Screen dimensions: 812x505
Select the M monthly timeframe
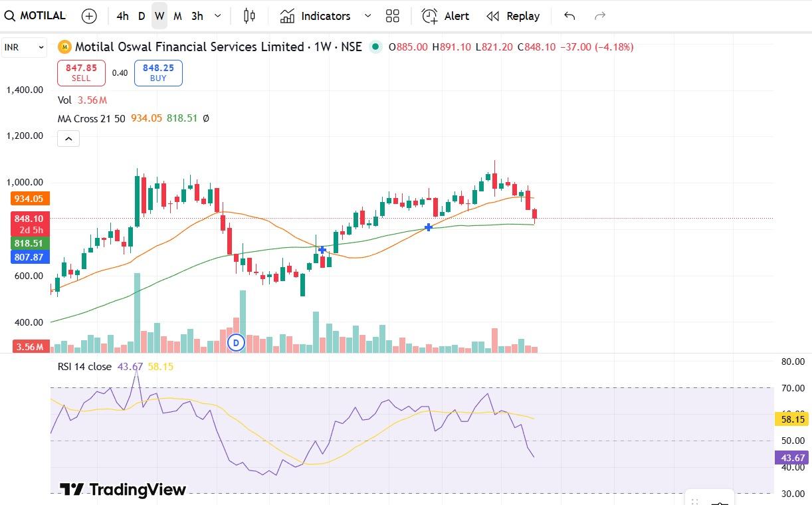[177, 16]
